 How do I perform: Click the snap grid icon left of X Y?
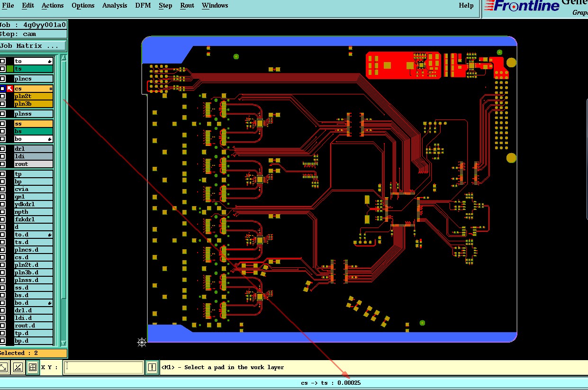[33, 367]
